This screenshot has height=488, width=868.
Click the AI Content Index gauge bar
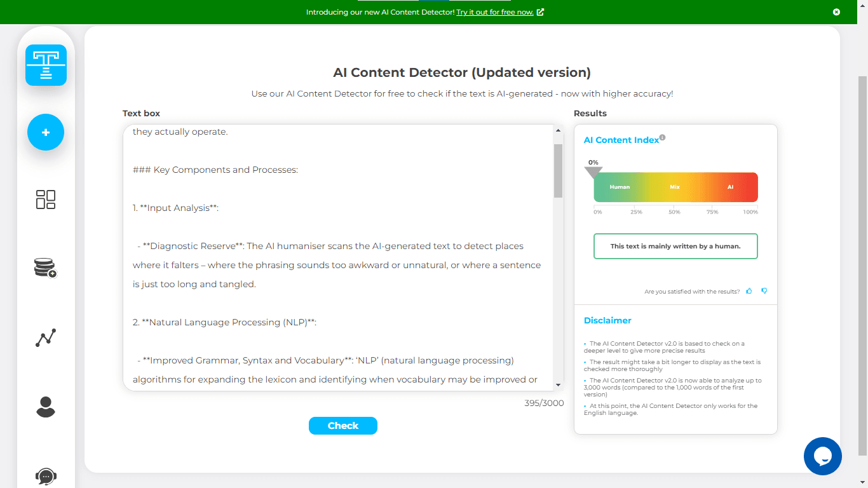coord(675,187)
